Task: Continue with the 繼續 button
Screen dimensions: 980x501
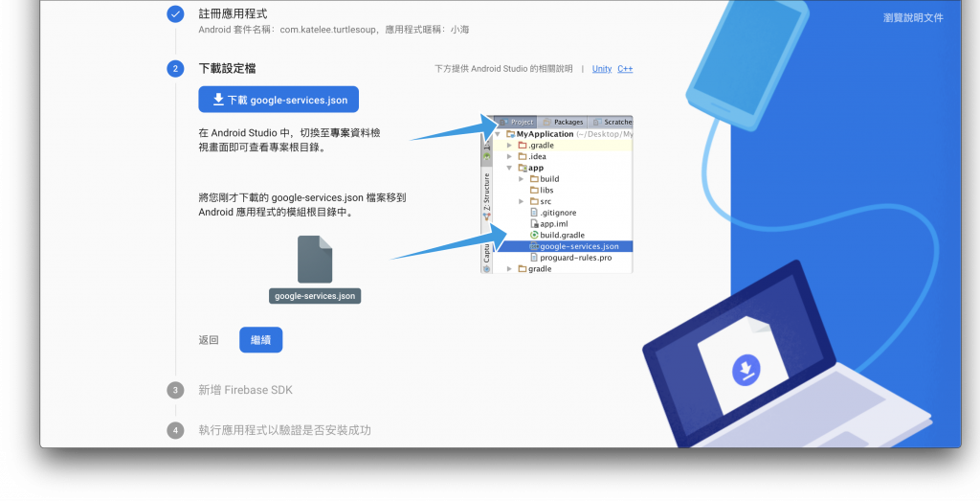Action: click(x=260, y=340)
